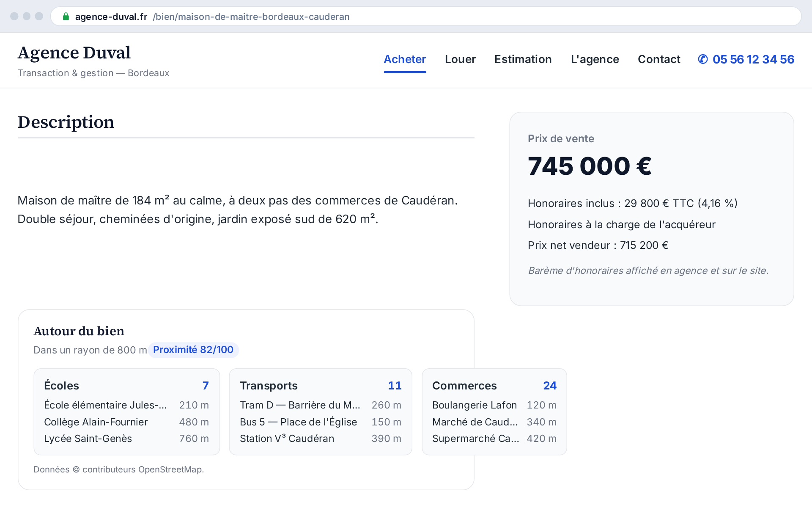
Task: Select Collège Alain-Fournier row
Action: [126, 422]
